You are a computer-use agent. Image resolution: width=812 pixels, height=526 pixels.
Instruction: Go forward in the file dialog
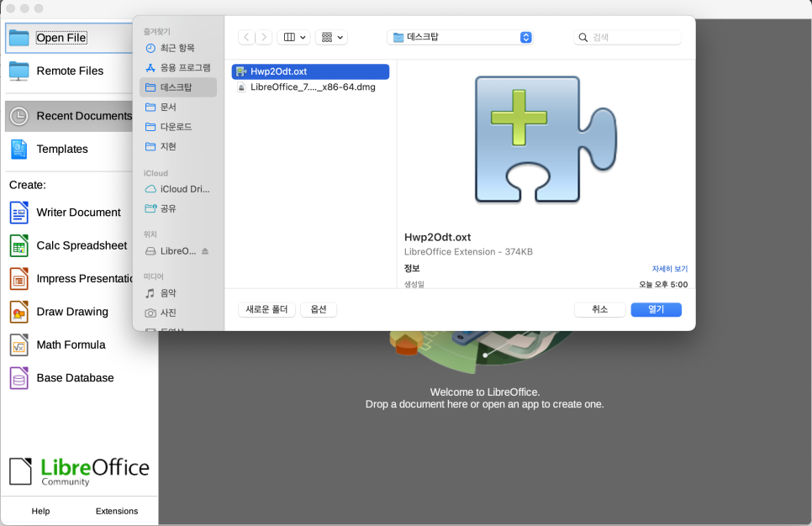click(264, 37)
